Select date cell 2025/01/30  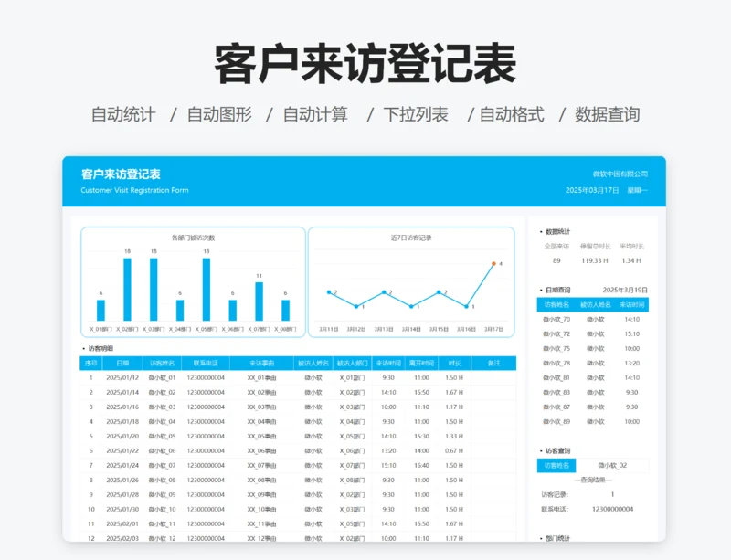pos(122,509)
